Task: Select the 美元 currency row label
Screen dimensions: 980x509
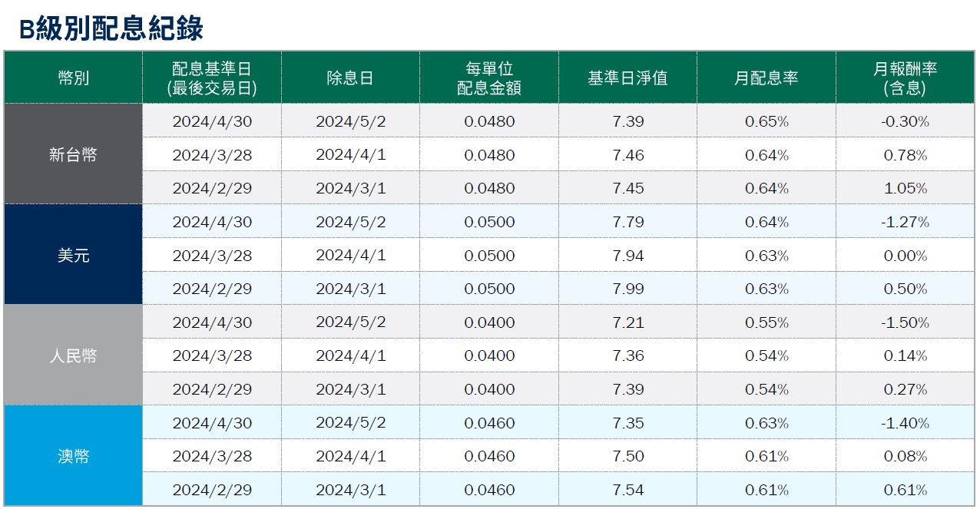Action: click(x=74, y=254)
